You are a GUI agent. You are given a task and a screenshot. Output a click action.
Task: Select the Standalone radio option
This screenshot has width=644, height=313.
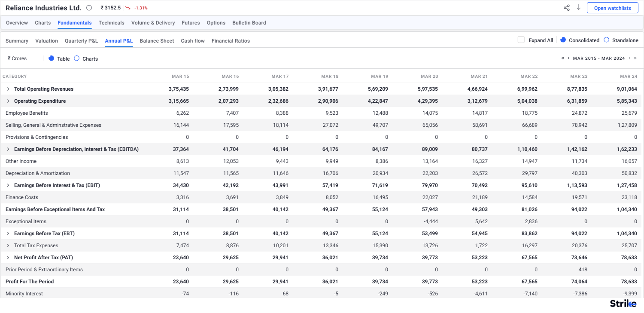point(606,40)
